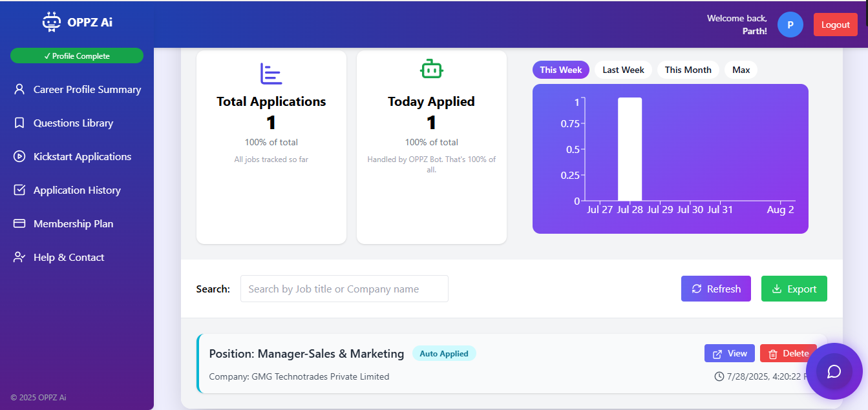Click the green bot icon above Today Applied
Viewport: 868px width, 410px height.
pos(431,69)
